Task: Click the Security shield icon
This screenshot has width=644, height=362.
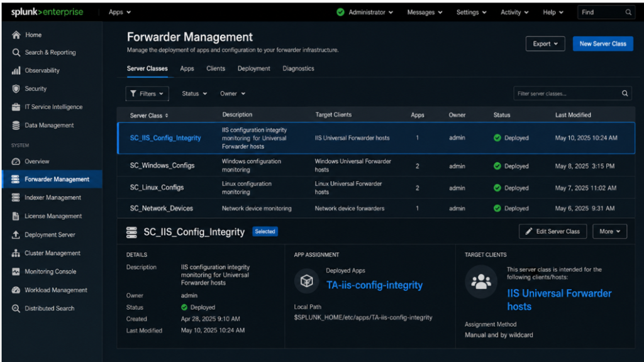Action: coord(16,89)
